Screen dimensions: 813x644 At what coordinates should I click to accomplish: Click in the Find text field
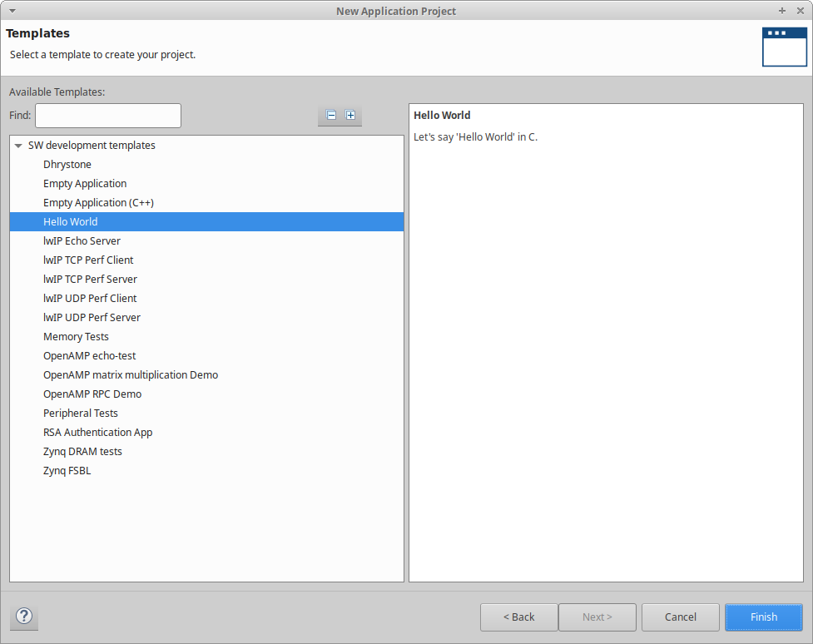pyautogui.click(x=107, y=116)
